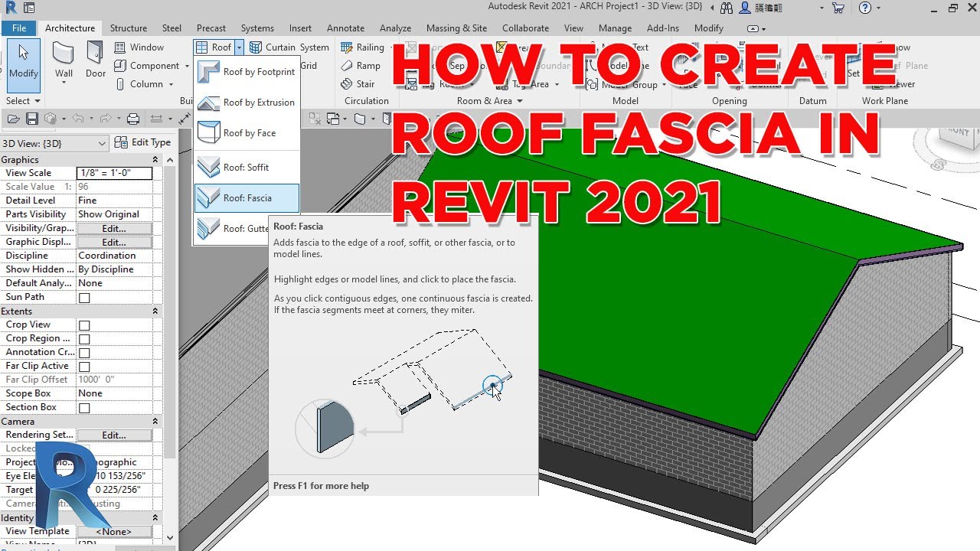This screenshot has width=980, height=551.
Task: Open the Roof dropdown arrow
Action: click(x=239, y=47)
